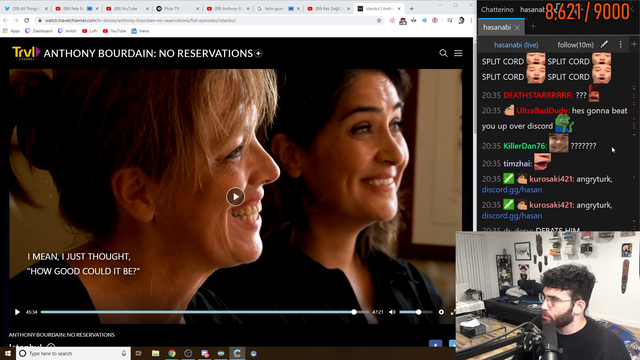
Task: Click the username timzhai in chat
Action: pyautogui.click(x=517, y=164)
